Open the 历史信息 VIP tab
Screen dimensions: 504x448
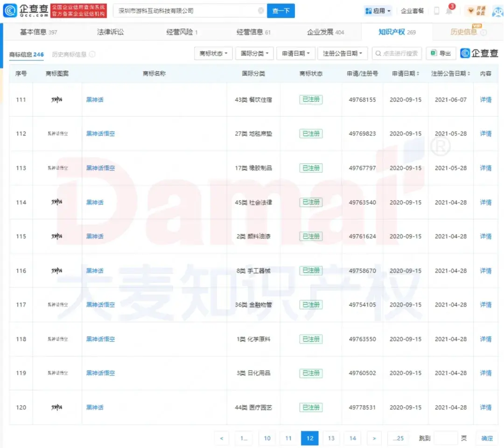469,31
